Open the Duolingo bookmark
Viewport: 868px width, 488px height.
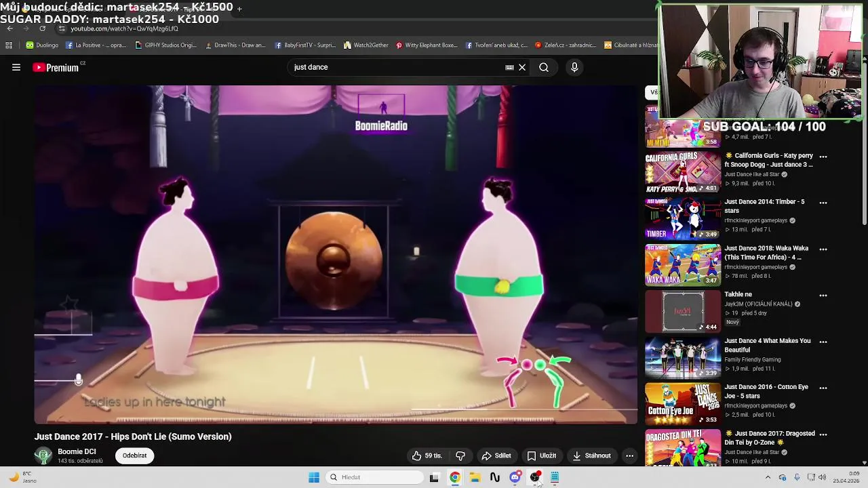[42, 45]
